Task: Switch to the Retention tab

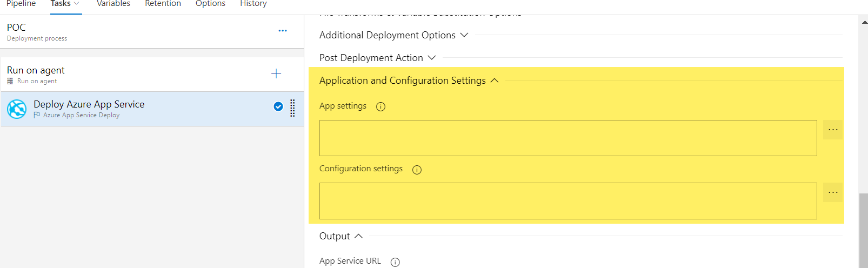Action: click(x=163, y=4)
